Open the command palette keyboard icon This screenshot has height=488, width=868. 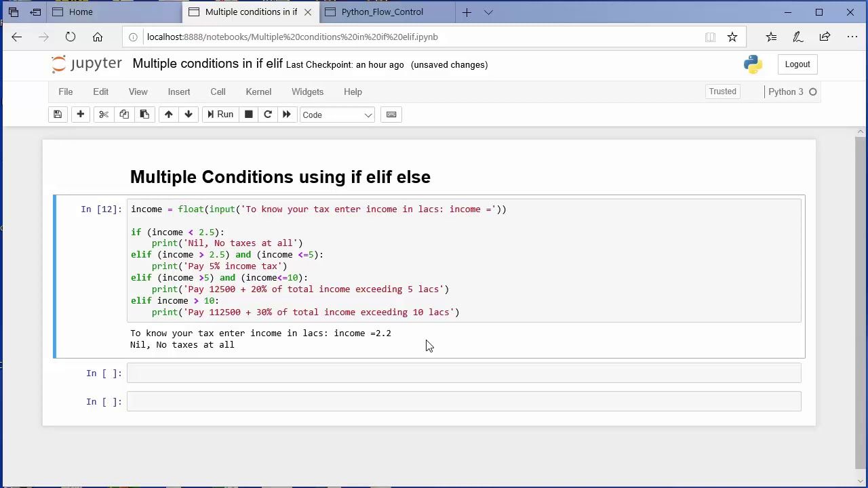tap(391, 115)
